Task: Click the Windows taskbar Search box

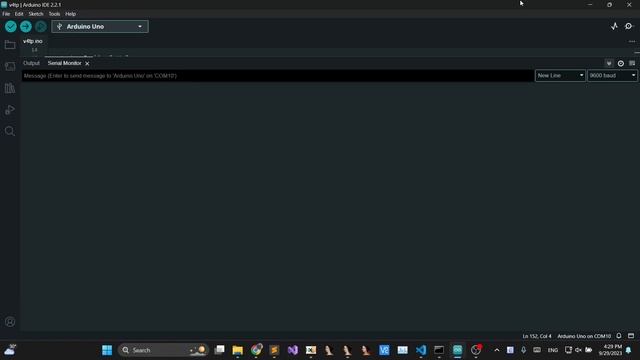Action: (x=163, y=350)
